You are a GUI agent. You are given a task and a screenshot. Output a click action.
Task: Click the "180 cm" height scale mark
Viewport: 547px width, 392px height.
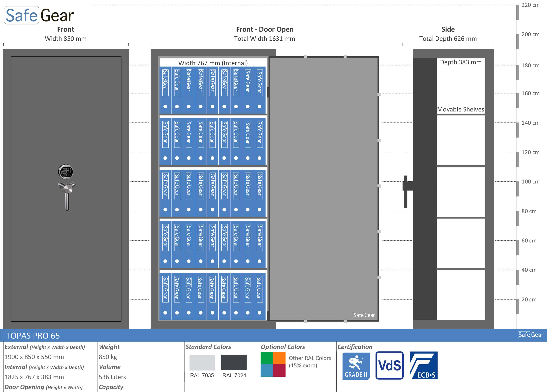(x=531, y=65)
